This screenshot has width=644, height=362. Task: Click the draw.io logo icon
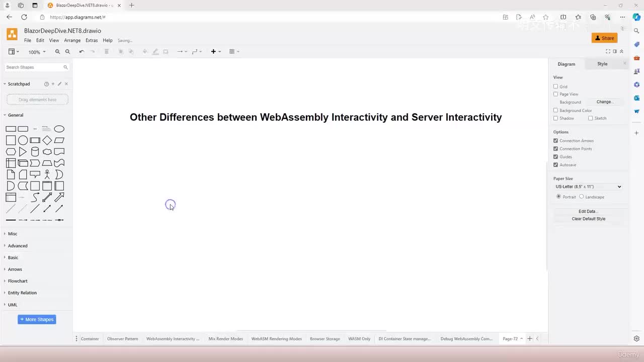click(12, 34)
